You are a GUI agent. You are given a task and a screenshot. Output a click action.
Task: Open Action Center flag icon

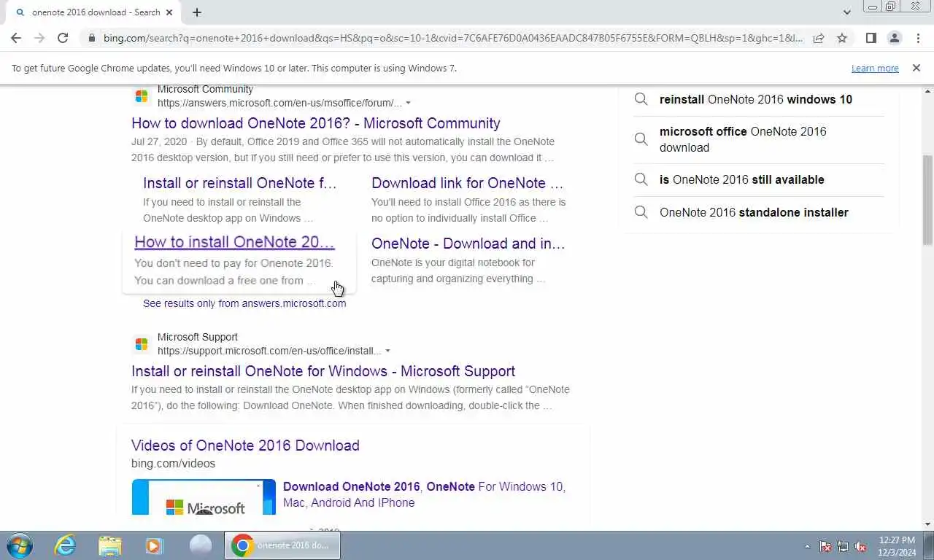tap(825, 546)
